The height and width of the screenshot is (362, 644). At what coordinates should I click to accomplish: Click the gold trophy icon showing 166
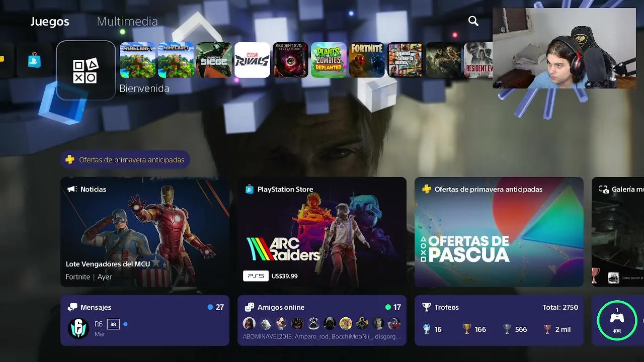tap(467, 329)
